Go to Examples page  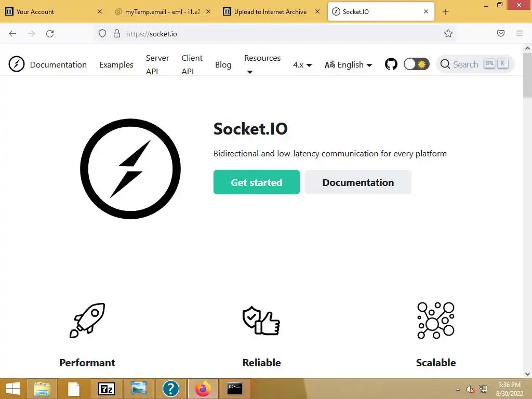click(x=116, y=64)
